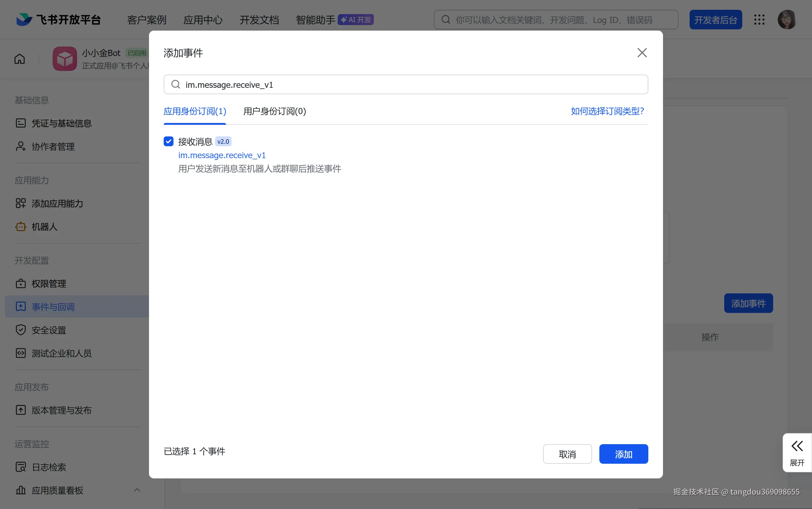
Task: Select the 版本管理与发布 upload icon
Action: pyautogui.click(x=20, y=410)
